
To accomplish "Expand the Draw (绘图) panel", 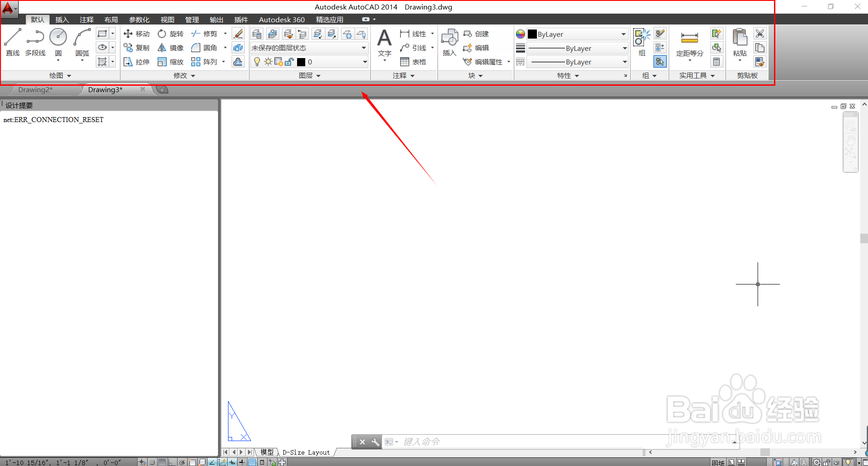I will (x=60, y=76).
